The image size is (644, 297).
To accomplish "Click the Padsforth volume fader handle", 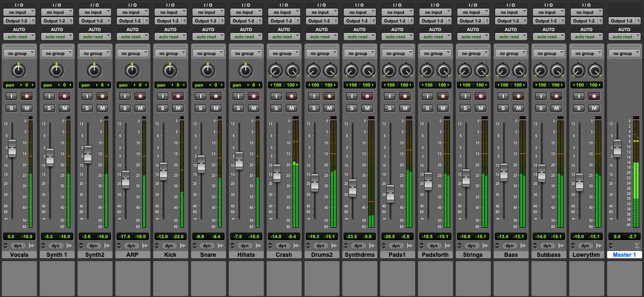I will (x=428, y=181).
